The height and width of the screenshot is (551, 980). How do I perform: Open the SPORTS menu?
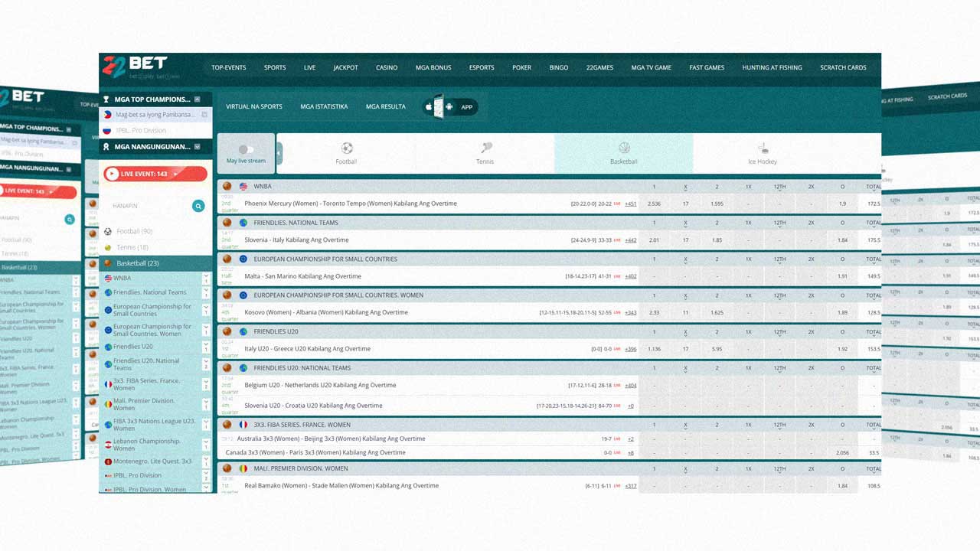(275, 67)
